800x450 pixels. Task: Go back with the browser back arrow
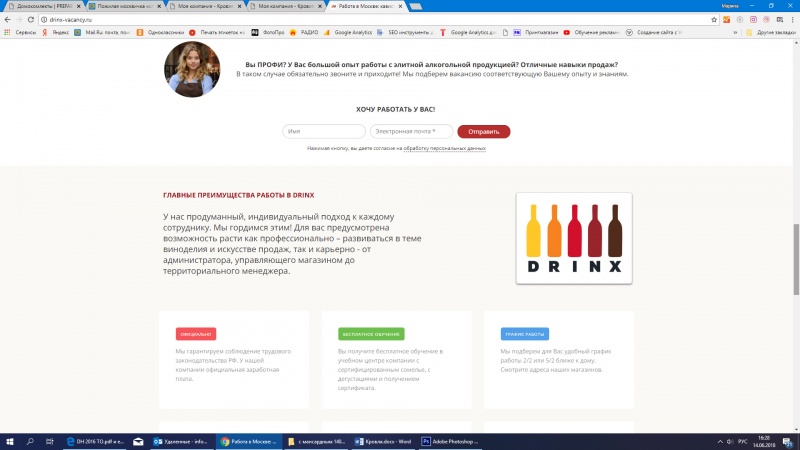coord(7,19)
